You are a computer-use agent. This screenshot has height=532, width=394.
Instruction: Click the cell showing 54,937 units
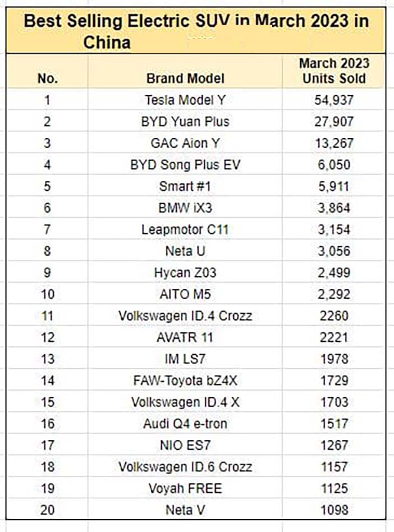[x=333, y=99]
